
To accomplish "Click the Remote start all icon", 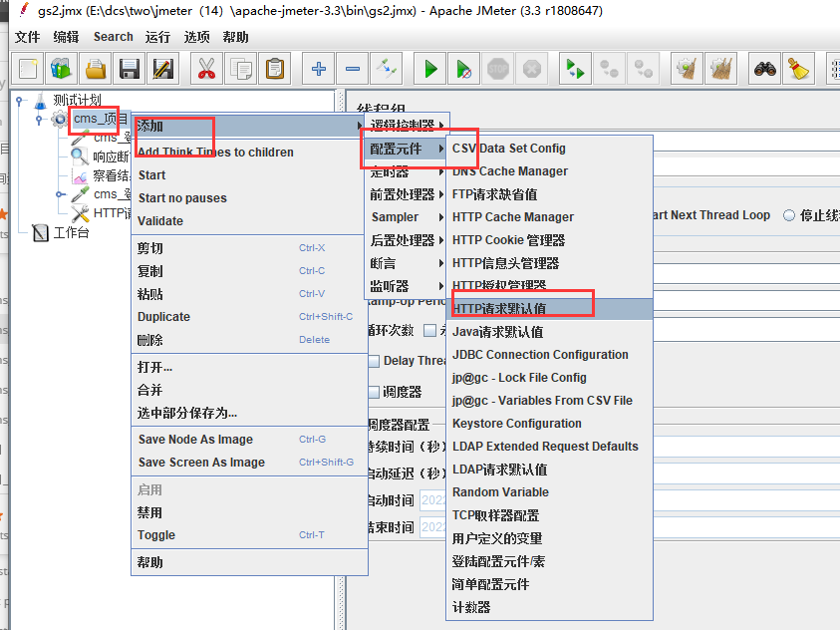I will tap(575, 69).
